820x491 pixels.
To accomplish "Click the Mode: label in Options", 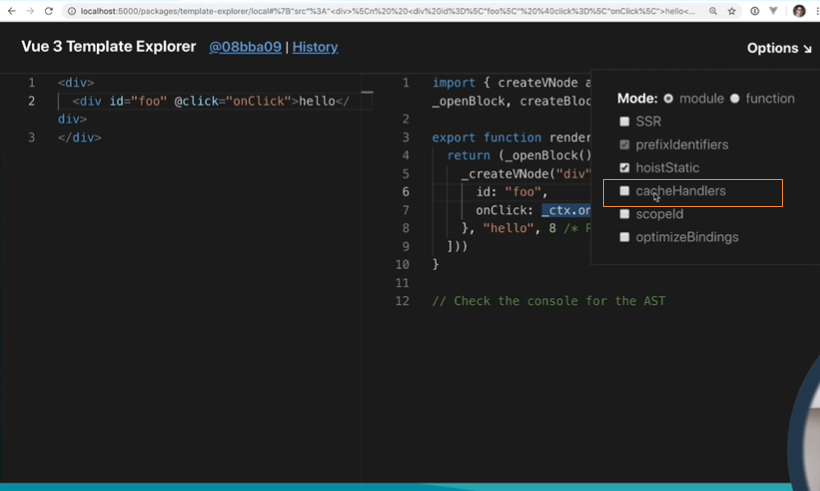I will [637, 98].
